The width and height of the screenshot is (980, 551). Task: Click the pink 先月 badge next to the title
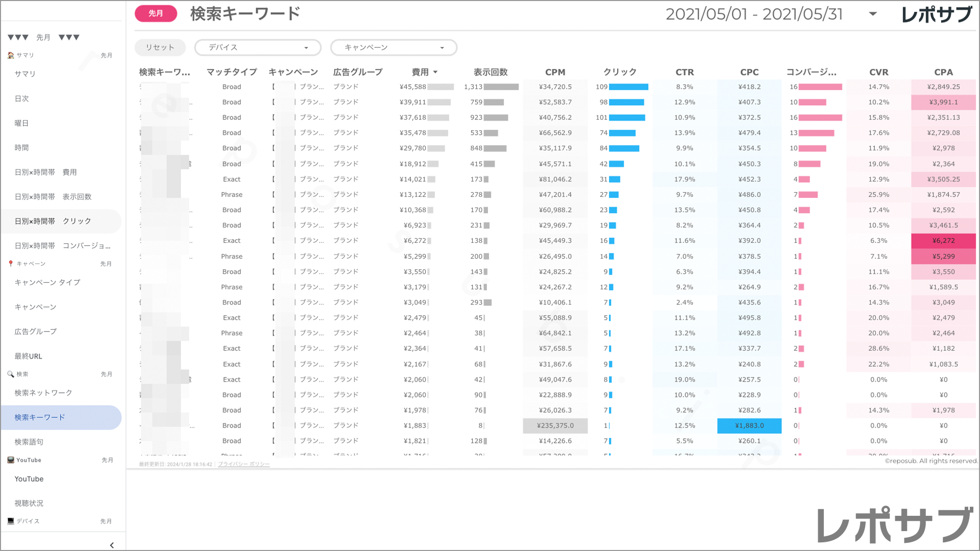click(155, 14)
